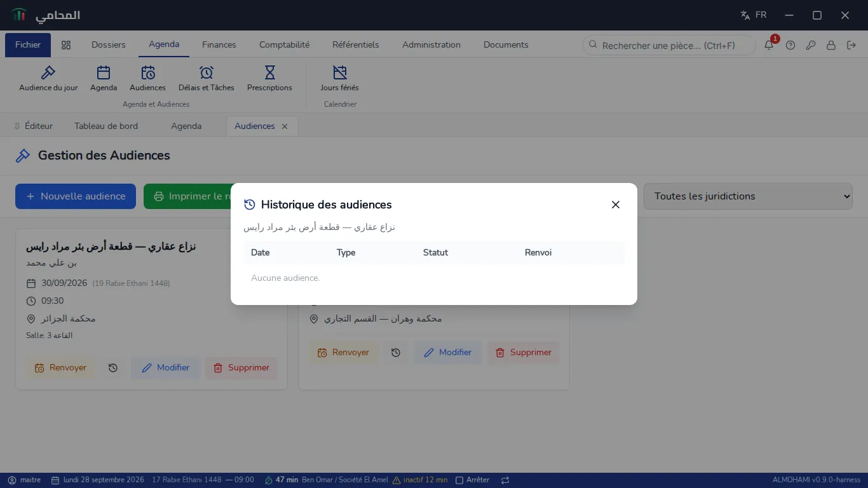868x488 pixels.
Task: Click Modifier on the وهران hearing card
Action: pos(448,353)
